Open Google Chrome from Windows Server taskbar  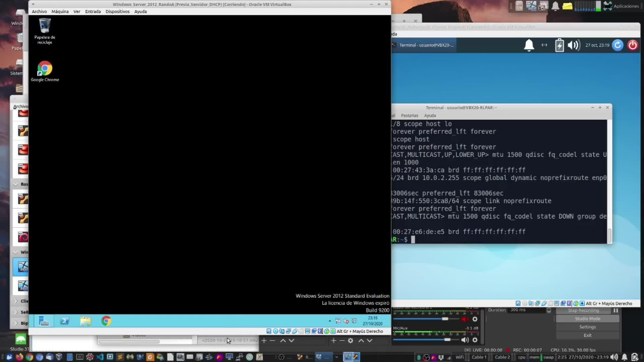click(x=106, y=321)
